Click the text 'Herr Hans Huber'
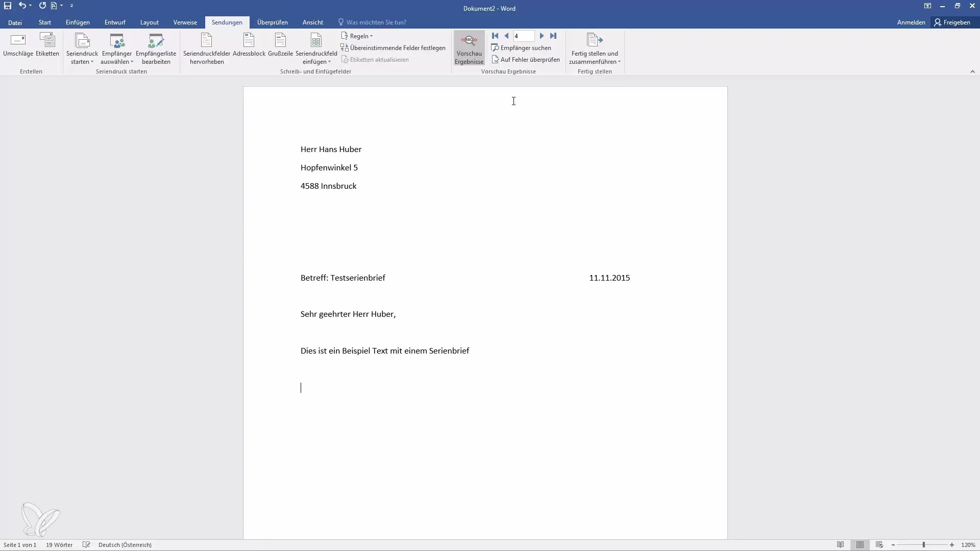The image size is (980, 551). pos(331,149)
